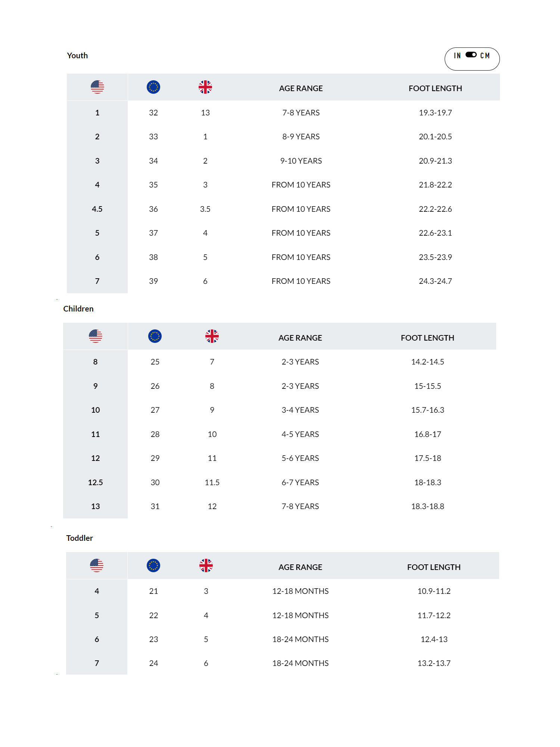Click the UK flag in Youth table

pos(205,87)
